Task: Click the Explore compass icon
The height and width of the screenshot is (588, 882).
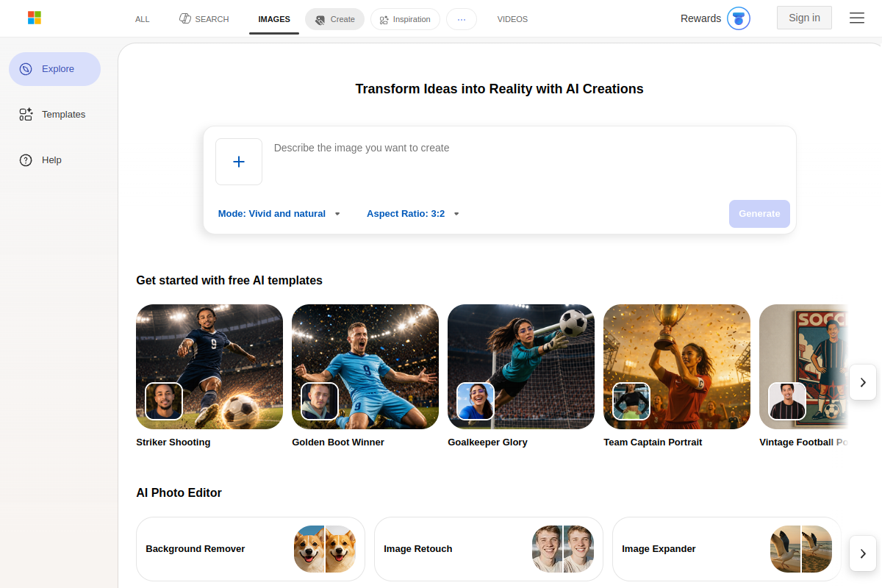Action: pos(26,69)
